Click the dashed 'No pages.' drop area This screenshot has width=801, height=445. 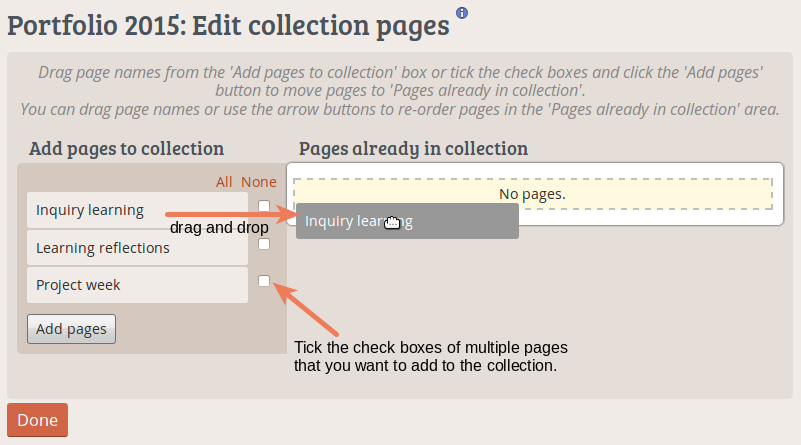coord(532,194)
